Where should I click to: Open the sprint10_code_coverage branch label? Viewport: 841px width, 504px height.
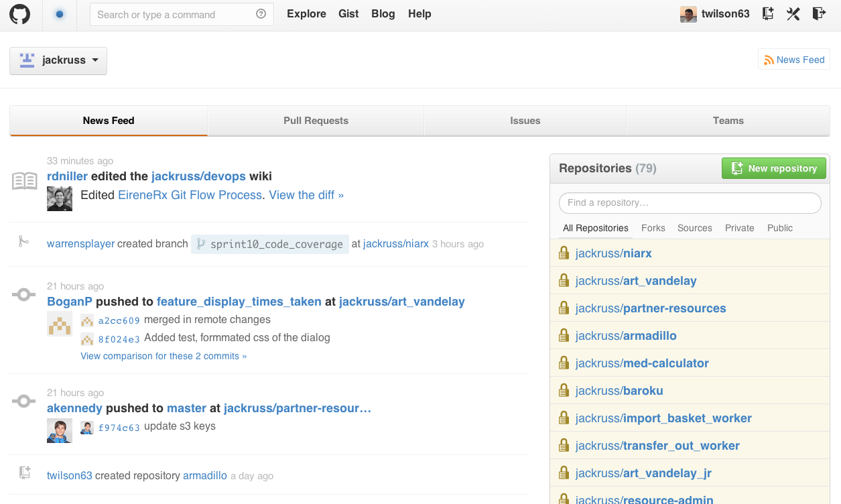[270, 244]
